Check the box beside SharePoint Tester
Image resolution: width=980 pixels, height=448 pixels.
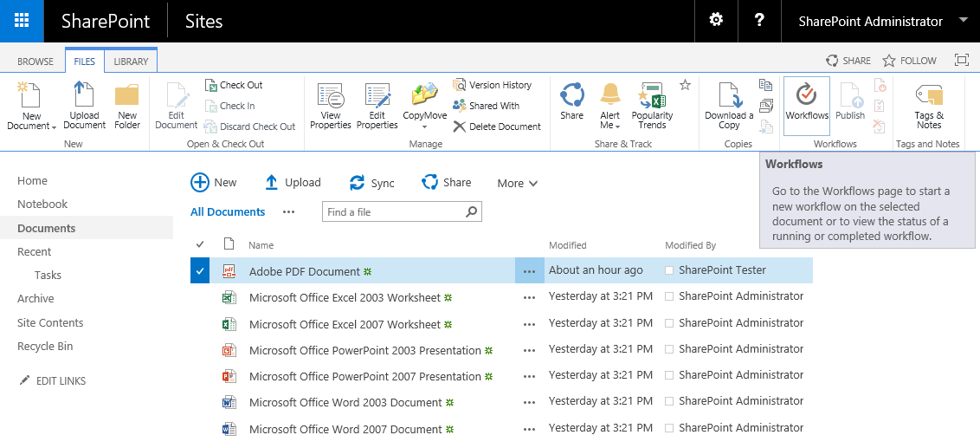pyautogui.click(x=669, y=270)
